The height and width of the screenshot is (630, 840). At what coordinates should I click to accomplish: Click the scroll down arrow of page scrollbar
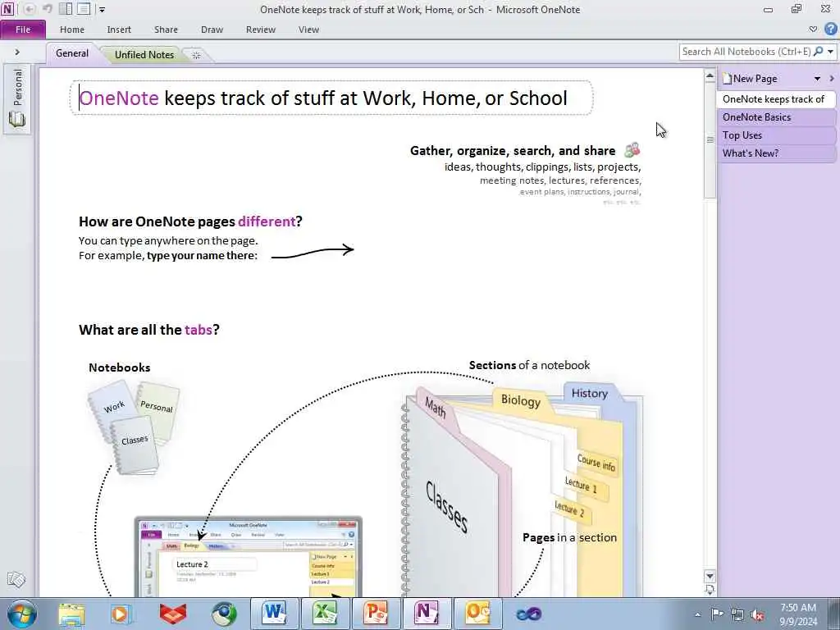pos(710,577)
